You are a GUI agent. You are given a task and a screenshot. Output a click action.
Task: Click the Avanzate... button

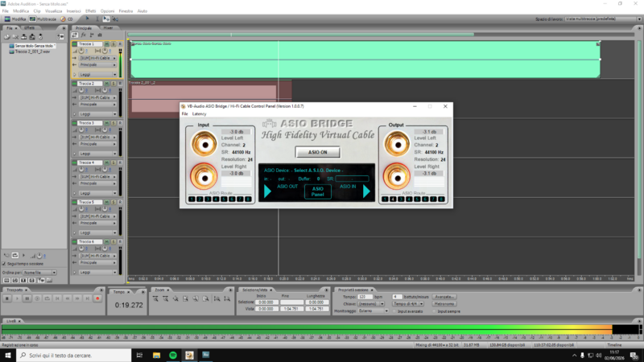click(444, 297)
